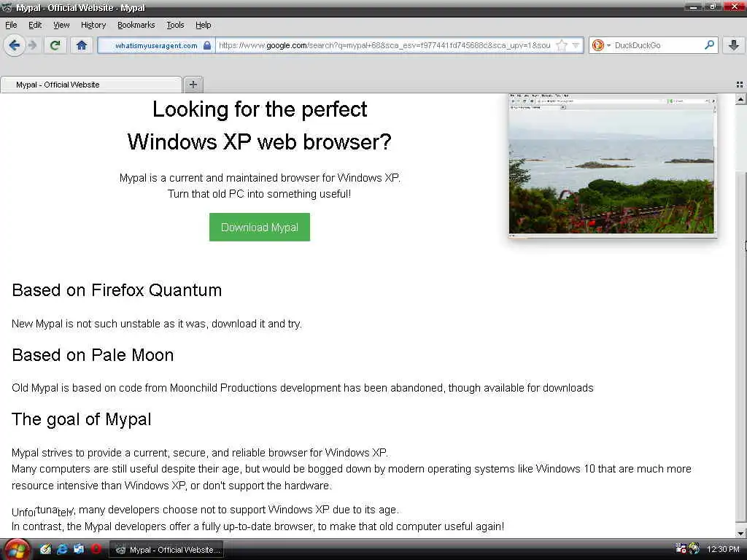The height and width of the screenshot is (560, 747).
Task: Open the Help menu
Action: [x=203, y=25]
